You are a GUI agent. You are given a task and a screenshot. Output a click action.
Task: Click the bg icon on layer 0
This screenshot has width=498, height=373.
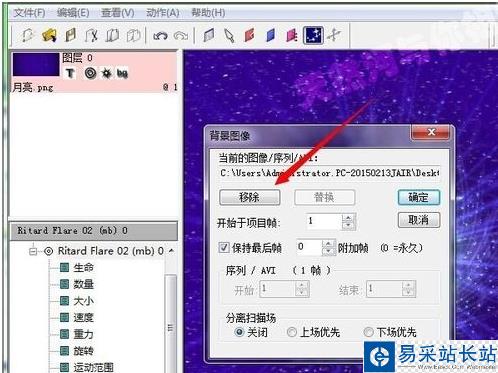tap(122, 73)
